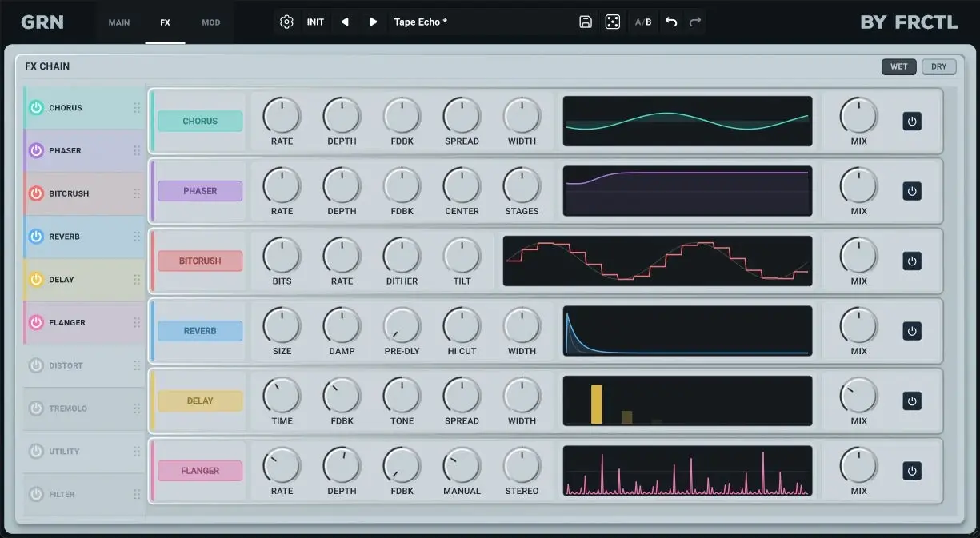
Task: Save the preset with the floppy disk icon
Action: 586,22
